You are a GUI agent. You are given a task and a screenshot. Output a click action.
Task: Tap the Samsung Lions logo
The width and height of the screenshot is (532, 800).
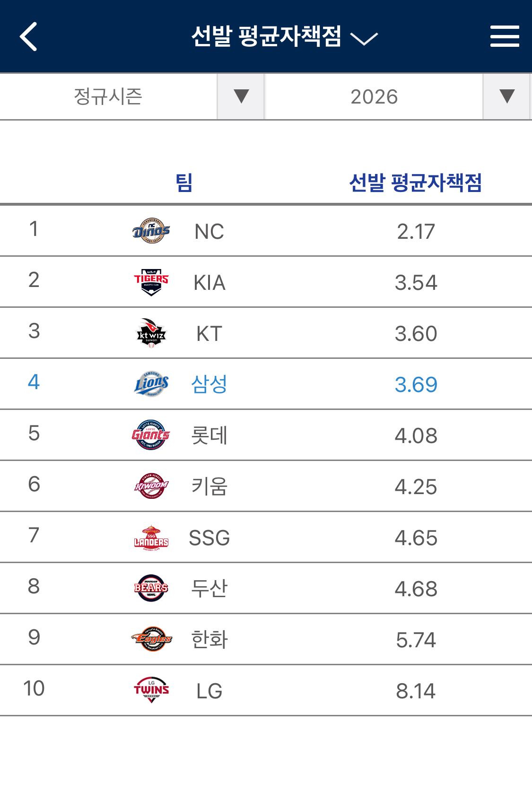[x=151, y=384]
